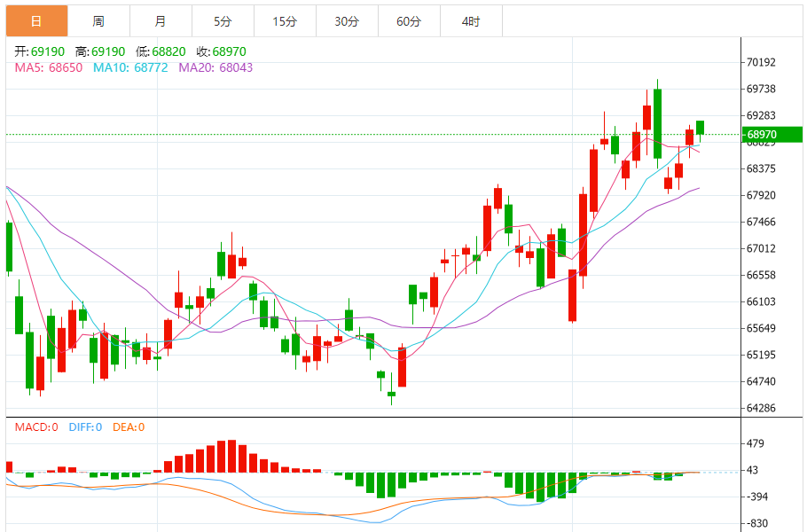The image size is (807, 532).
Task: Click the MACD:0 indicator label
Action: [x=36, y=427]
